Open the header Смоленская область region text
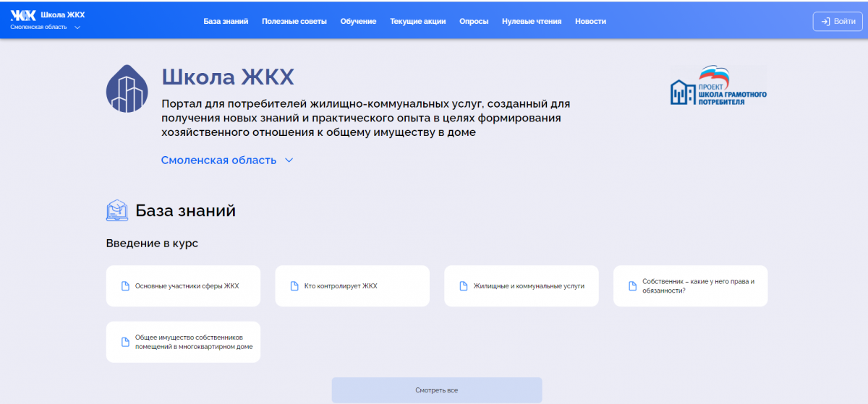 (x=38, y=27)
